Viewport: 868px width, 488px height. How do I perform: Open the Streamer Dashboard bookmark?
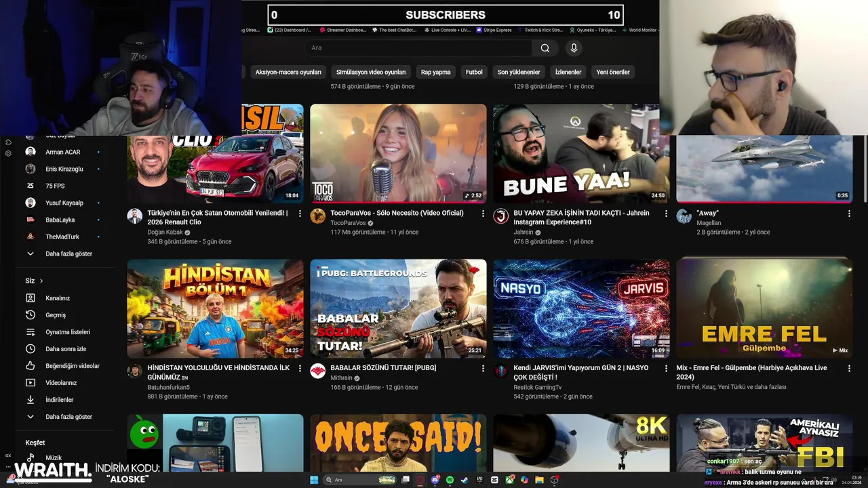click(x=342, y=30)
